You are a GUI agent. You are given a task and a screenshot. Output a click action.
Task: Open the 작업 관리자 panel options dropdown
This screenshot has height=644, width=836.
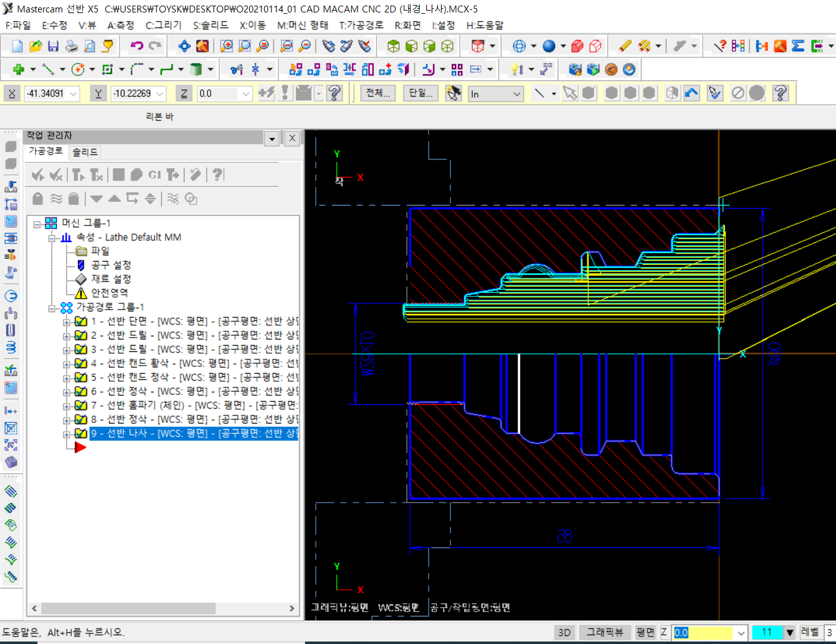(272, 139)
